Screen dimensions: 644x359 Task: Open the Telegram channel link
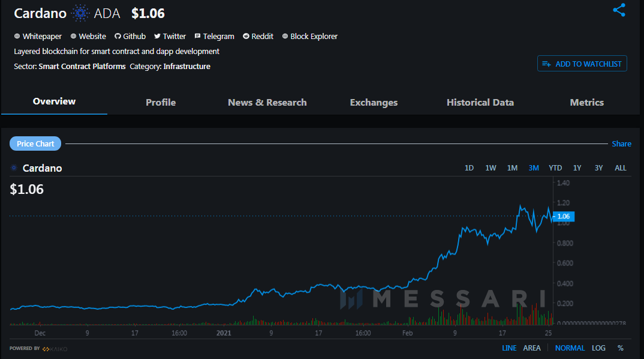pyautogui.click(x=214, y=37)
